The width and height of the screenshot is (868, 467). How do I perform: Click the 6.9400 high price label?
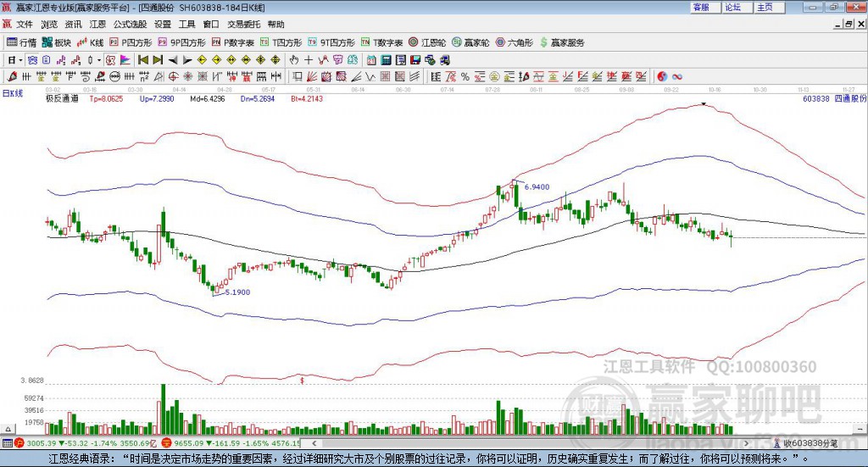click(537, 187)
